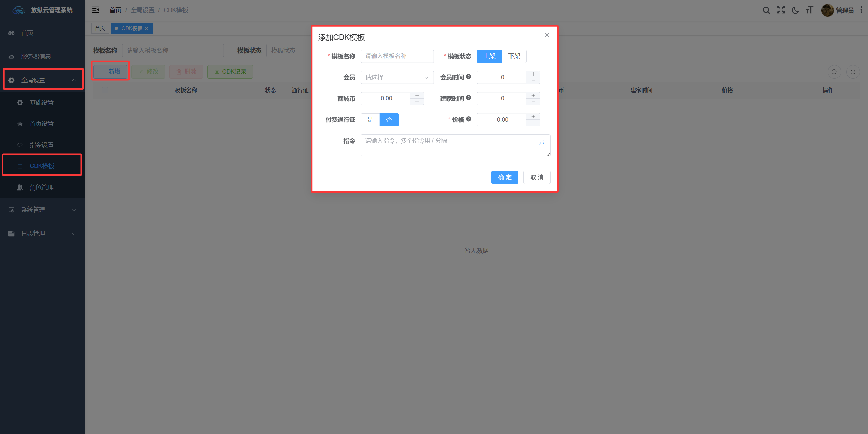This screenshot has height=434, width=868.
Task: Open 角色管理 submenu item
Action: pos(42,188)
